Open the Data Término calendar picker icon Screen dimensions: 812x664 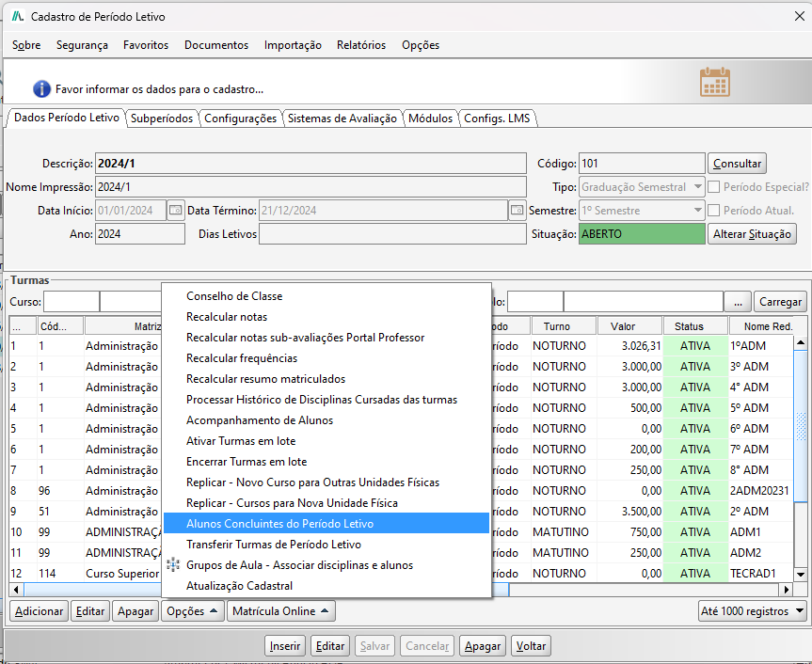coord(517,210)
